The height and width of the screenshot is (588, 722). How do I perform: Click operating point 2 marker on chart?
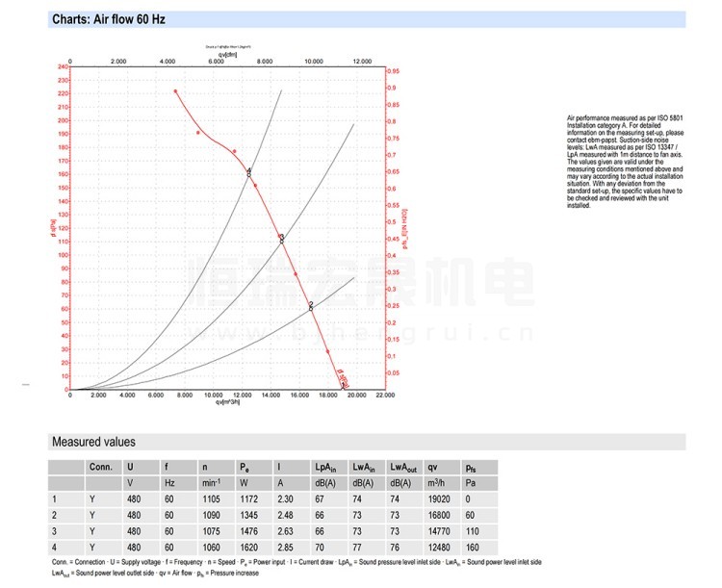click(x=311, y=306)
